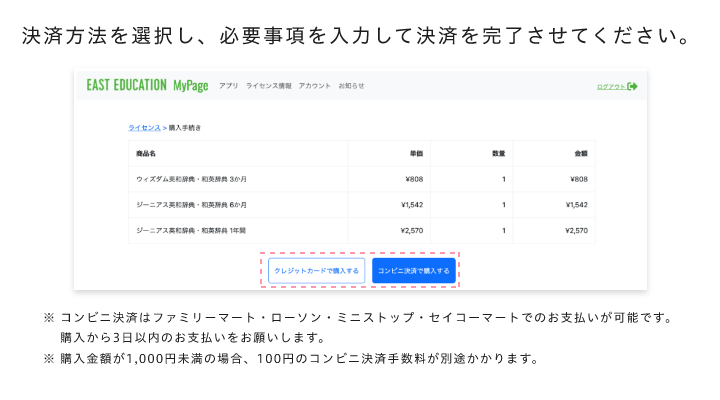The height and width of the screenshot is (400, 720).
Task: Click the logout arrow icon
Action: click(x=632, y=86)
